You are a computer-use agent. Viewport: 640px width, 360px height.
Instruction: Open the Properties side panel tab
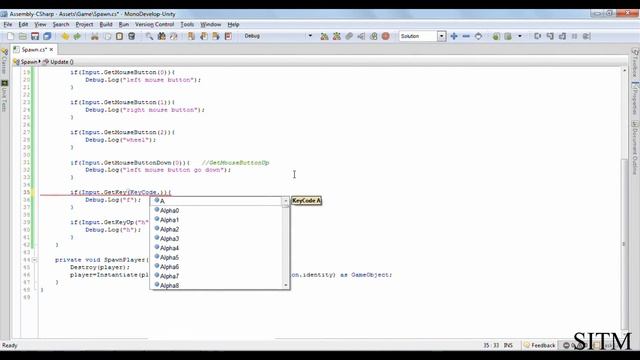coord(635,98)
